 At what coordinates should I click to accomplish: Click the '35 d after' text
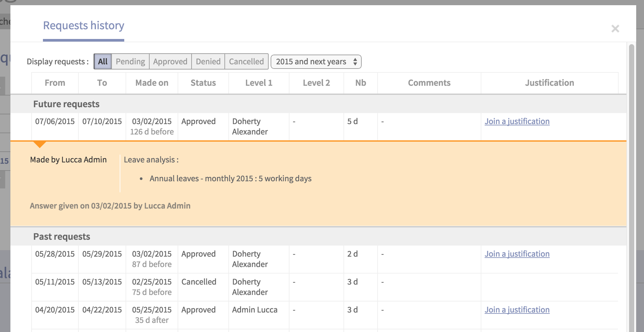pos(152,320)
